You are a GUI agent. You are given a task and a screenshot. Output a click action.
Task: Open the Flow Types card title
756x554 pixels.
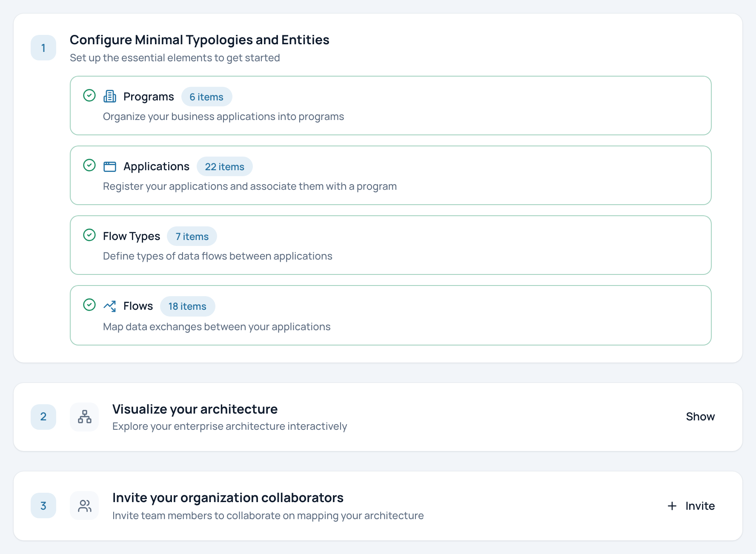coord(132,236)
